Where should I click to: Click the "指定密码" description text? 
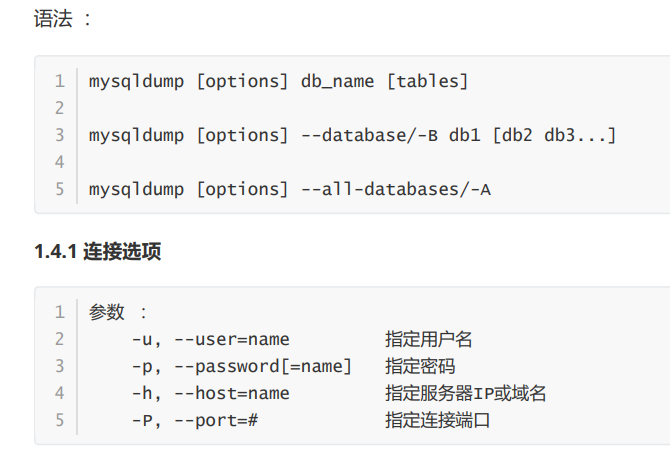420,366
